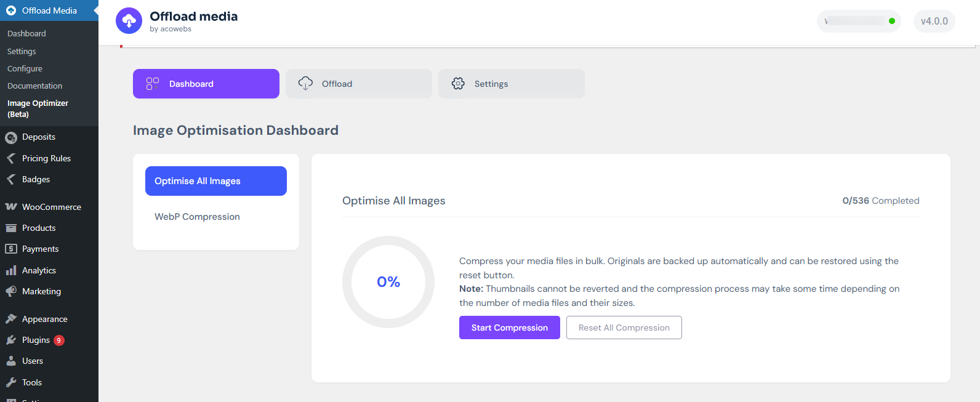Click the Pricing Rules sidebar icon
This screenshot has width=980, height=402.
pos(11,158)
